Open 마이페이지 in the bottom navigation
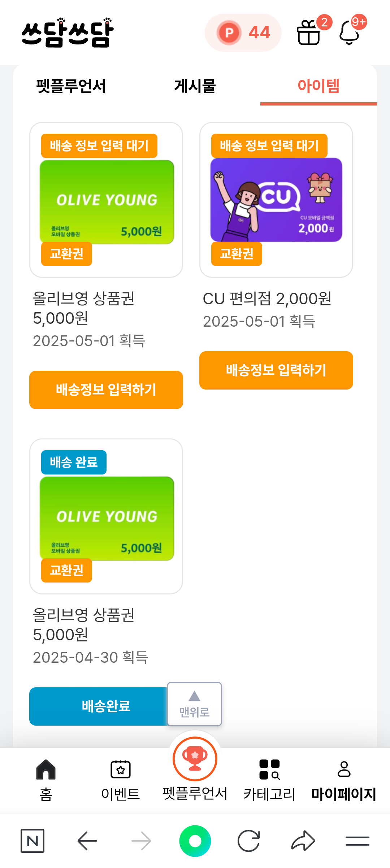 pyautogui.click(x=344, y=779)
